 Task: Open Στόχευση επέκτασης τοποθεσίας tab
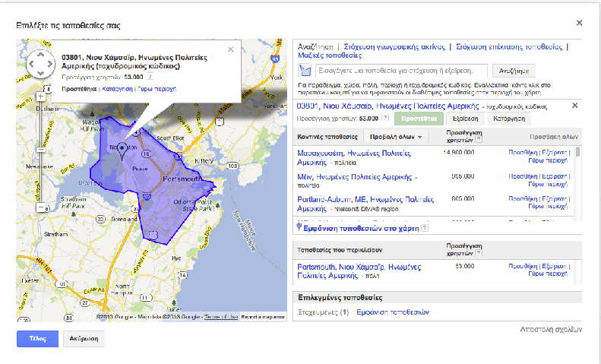tap(509, 47)
